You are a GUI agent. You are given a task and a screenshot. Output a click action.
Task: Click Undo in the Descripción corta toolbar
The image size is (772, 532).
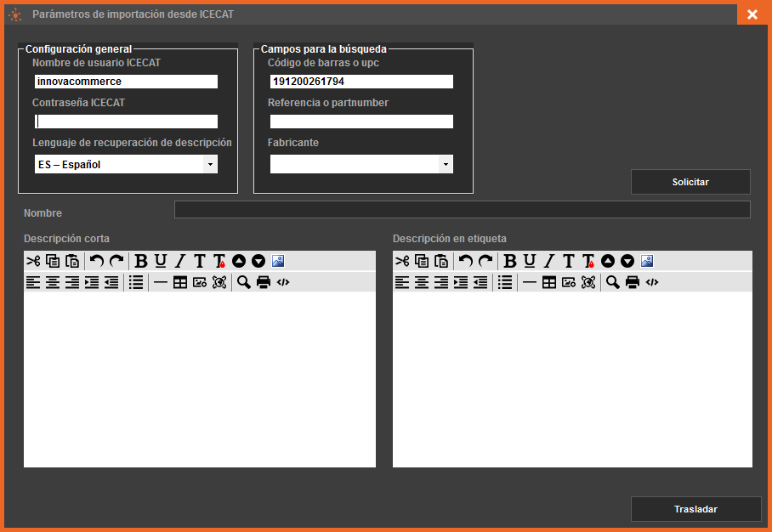point(97,261)
